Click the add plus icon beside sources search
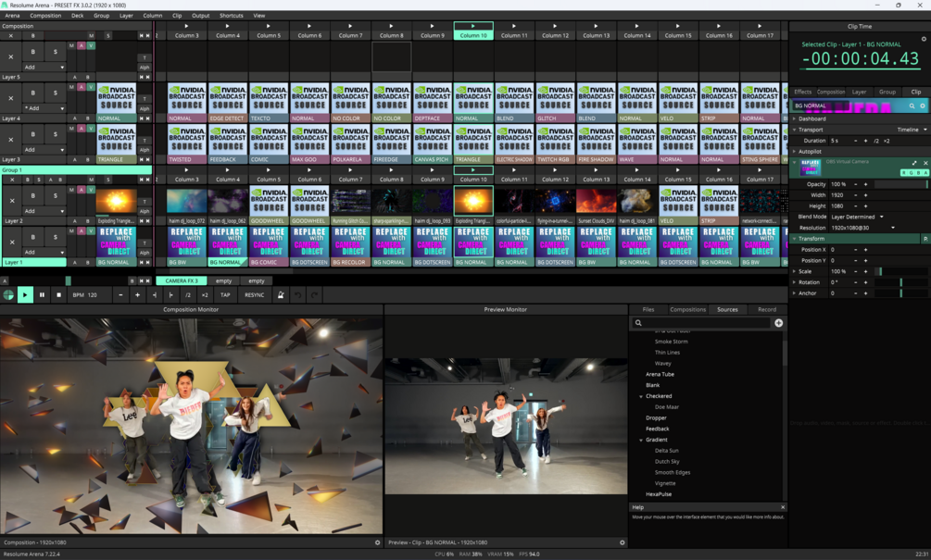This screenshot has width=931, height=560. point(778,323)
